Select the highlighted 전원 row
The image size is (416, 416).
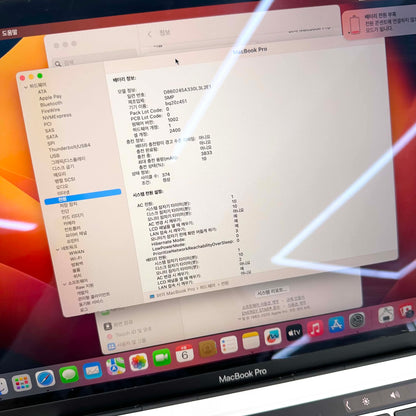click(83, 197)
